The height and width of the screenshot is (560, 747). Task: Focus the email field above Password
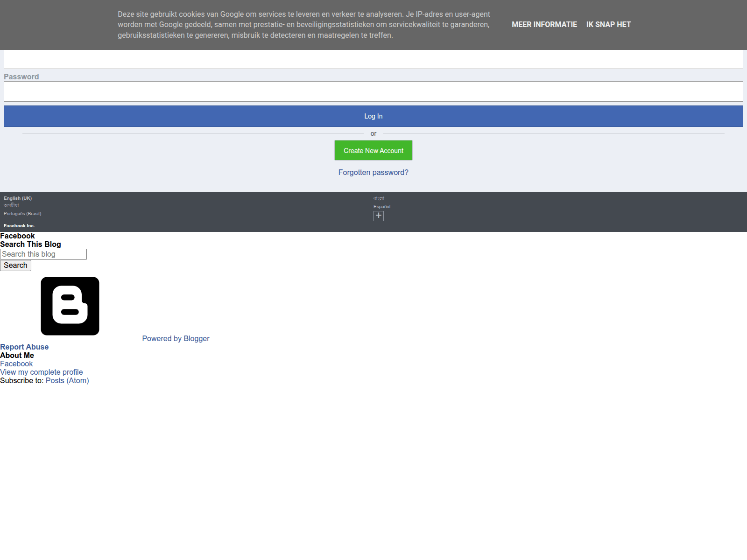(373, 59)
